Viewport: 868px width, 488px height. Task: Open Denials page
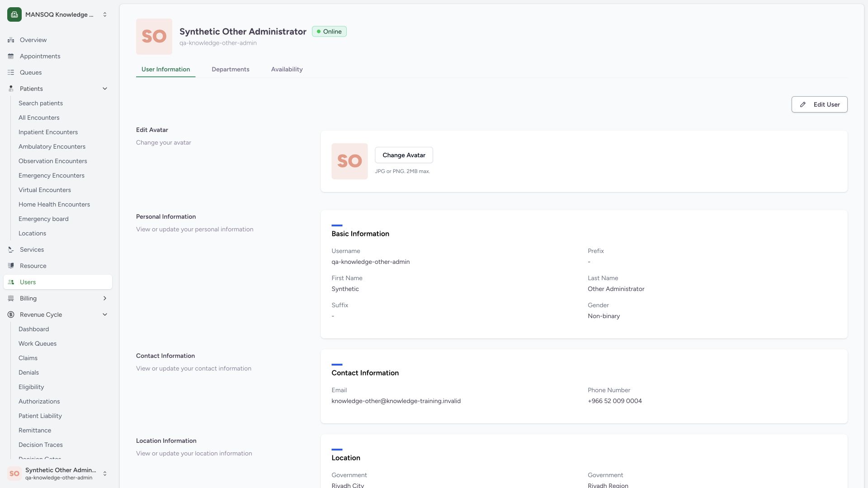click(28, 372)
